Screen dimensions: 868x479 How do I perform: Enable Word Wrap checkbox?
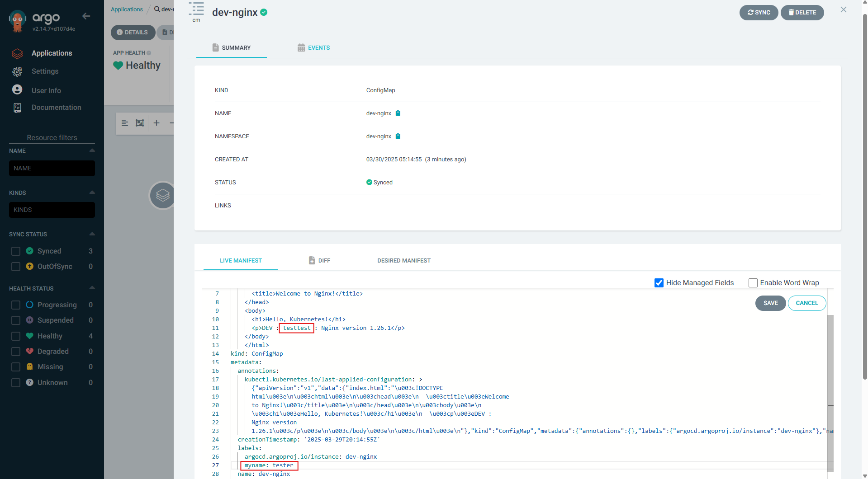753,283
